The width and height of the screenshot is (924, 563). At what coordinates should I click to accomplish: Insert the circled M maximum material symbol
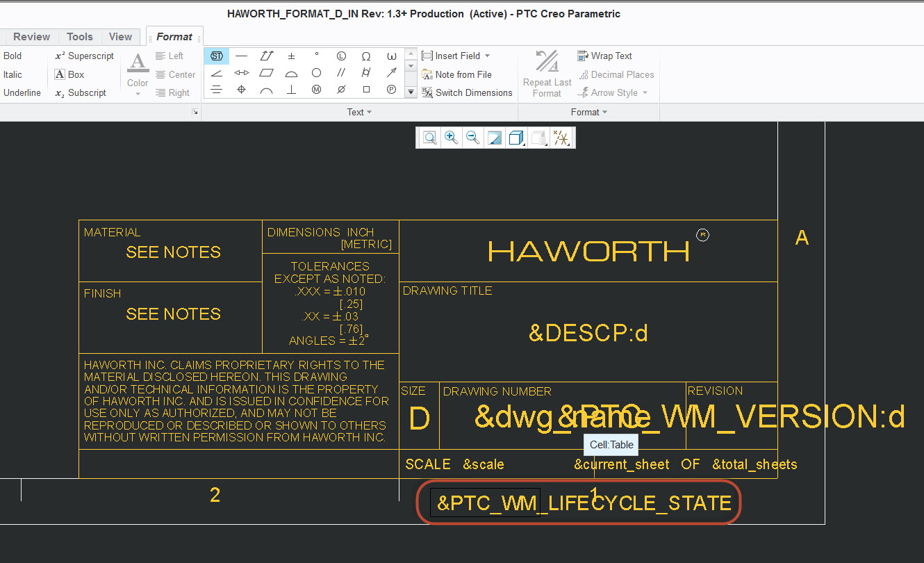click(317, 90)
